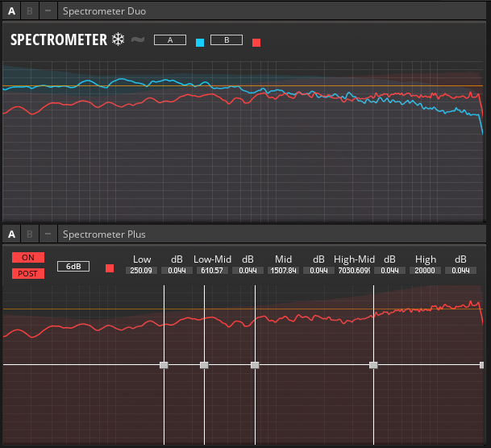Click the Mid frequency field 1507.84
The width and height of the screenshot is (491, 448).
tap(283, 270)
